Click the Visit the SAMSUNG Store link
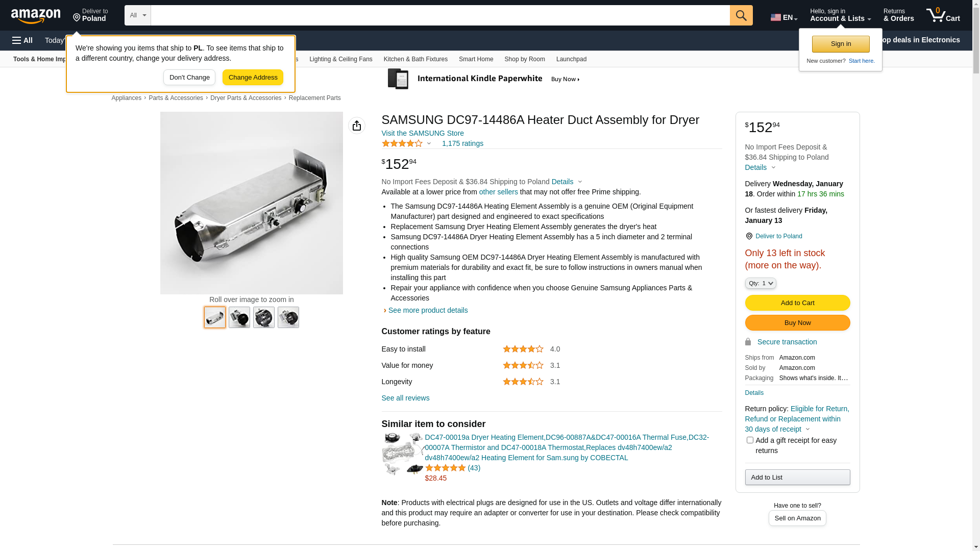Image resolution: width=980 pixels, height=551 pixels. [422, 133]
